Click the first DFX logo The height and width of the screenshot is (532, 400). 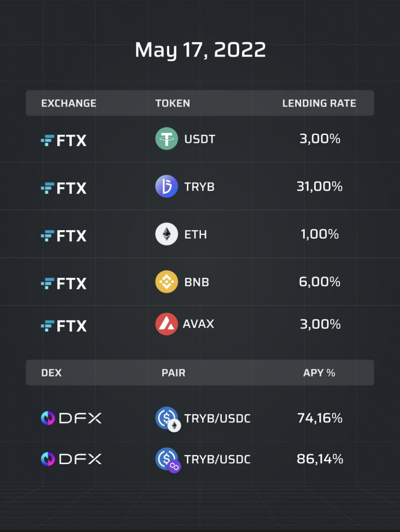pos(71,418)
